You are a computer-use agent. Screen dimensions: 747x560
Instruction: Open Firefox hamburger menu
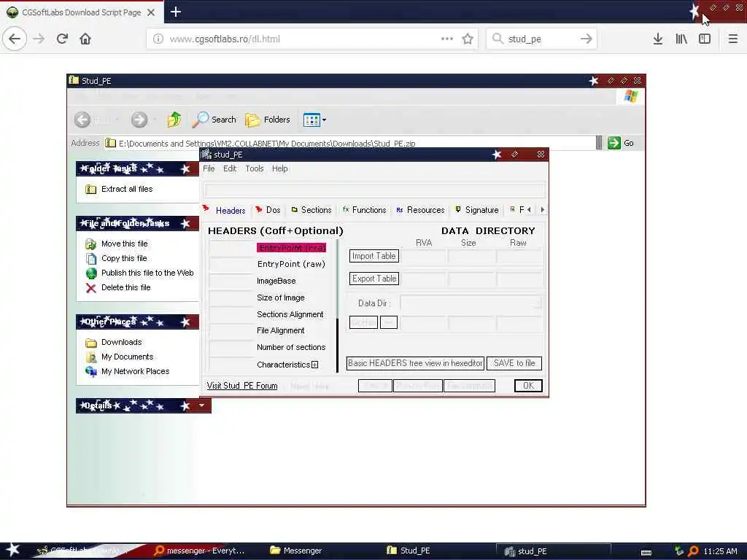(x=733, y=39)
